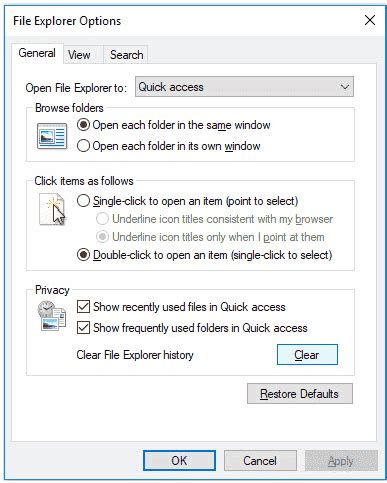
Task: Click the Browse folders window icon
Action: [52, 136]
